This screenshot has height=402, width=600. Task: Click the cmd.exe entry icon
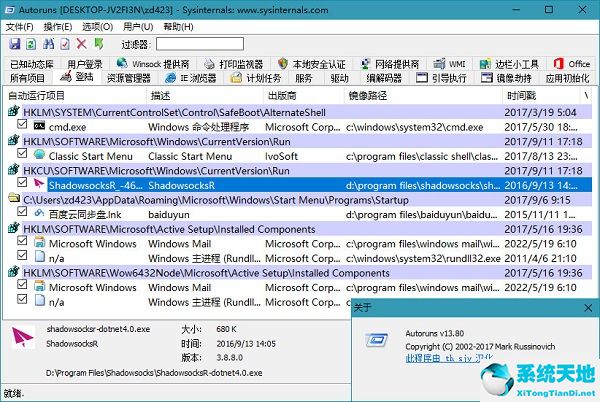coord(39,125)
